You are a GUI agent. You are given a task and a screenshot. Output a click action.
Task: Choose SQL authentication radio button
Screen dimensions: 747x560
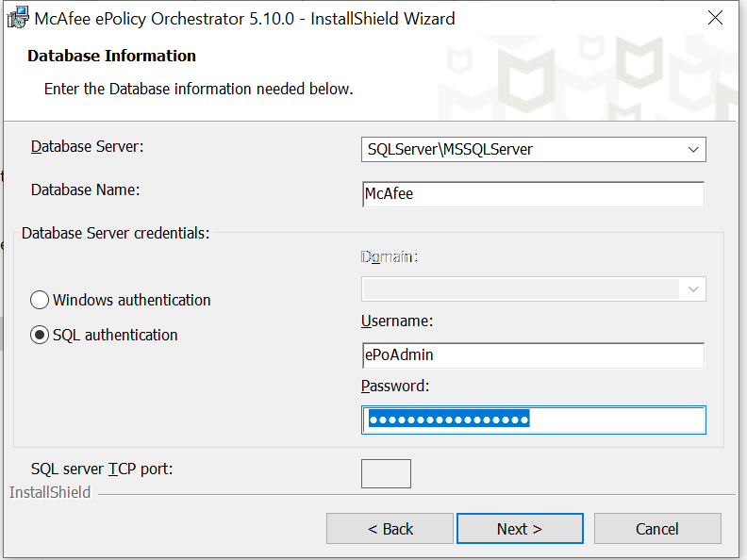pyautogui.click(x=40, y=335)
